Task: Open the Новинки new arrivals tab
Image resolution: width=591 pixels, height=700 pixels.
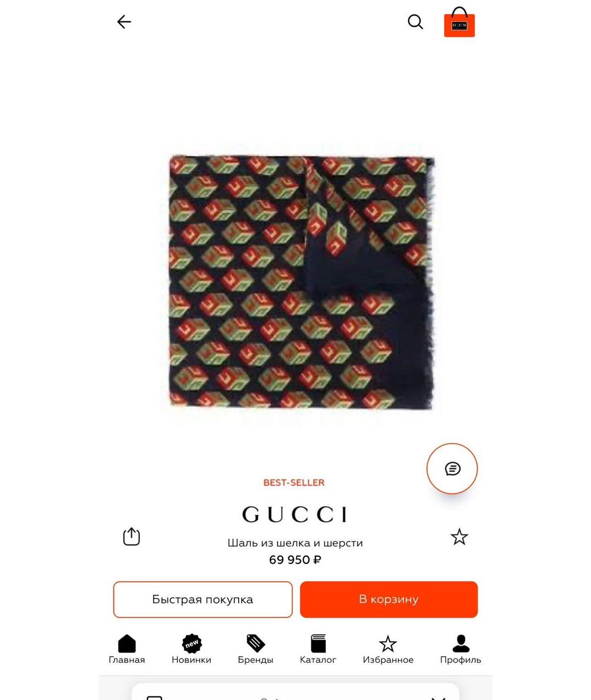Action: click(192, 649)
